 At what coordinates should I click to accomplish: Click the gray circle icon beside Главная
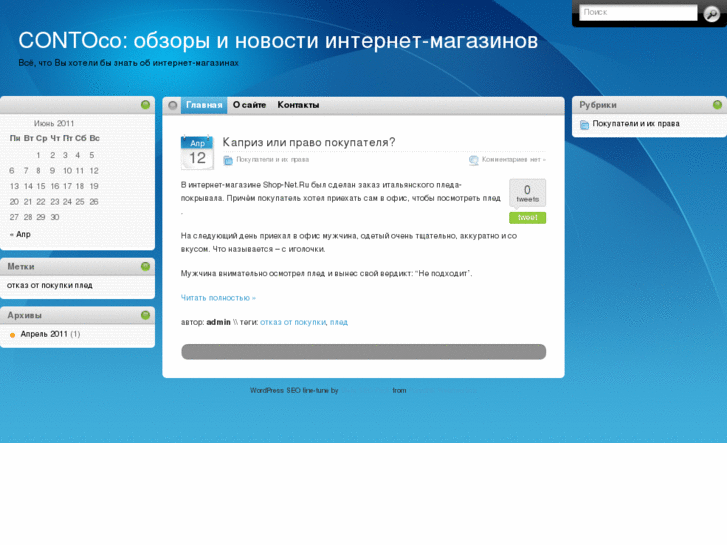coord(173,105)
